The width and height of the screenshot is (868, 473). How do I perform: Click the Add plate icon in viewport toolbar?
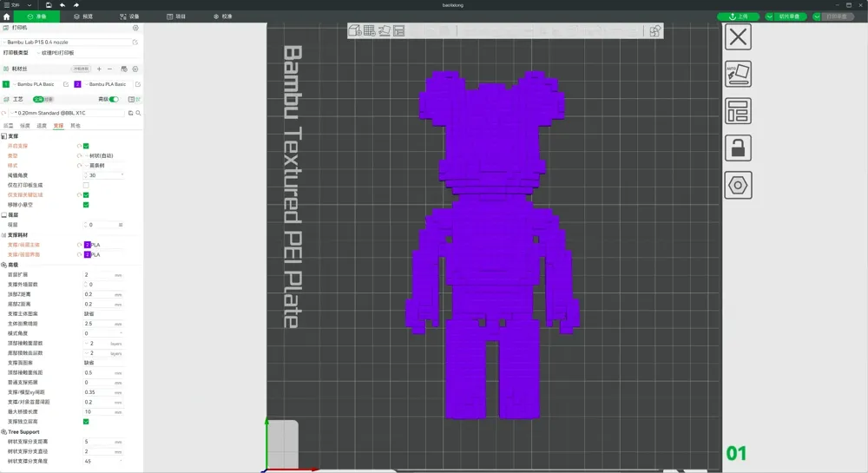coord(370,30)
